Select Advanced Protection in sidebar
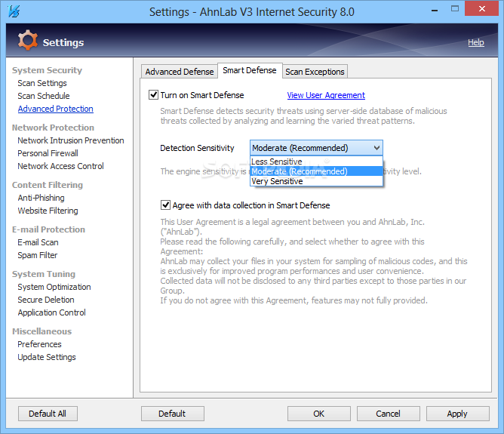Screen dimensions: 504x434 [x=55, y=109]
